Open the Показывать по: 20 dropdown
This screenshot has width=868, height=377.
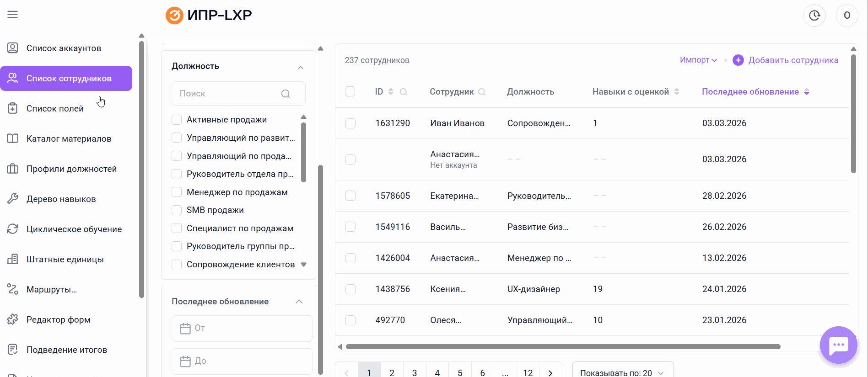click(x=622, y=372)
